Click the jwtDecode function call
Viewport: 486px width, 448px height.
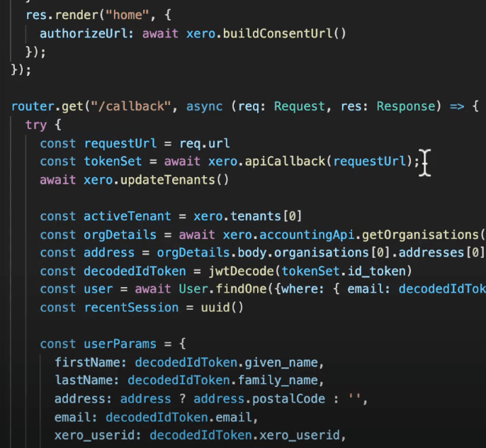point(241,271)
